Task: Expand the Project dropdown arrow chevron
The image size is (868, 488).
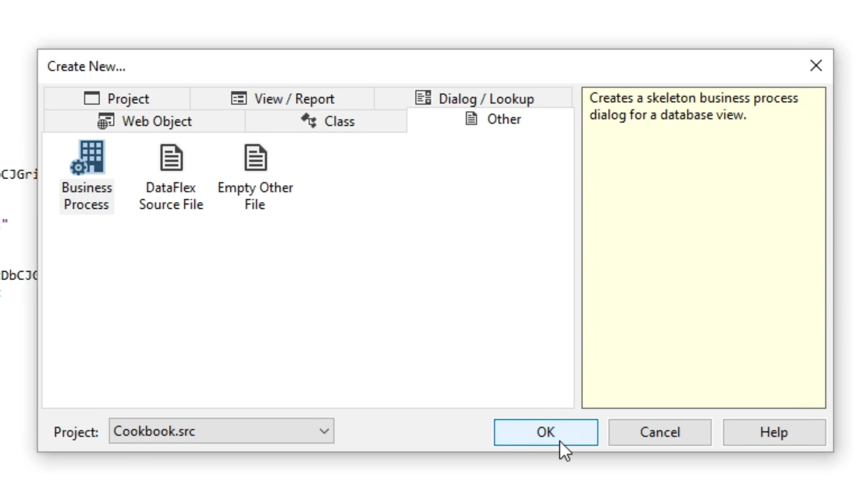Action: click(324, 431)
